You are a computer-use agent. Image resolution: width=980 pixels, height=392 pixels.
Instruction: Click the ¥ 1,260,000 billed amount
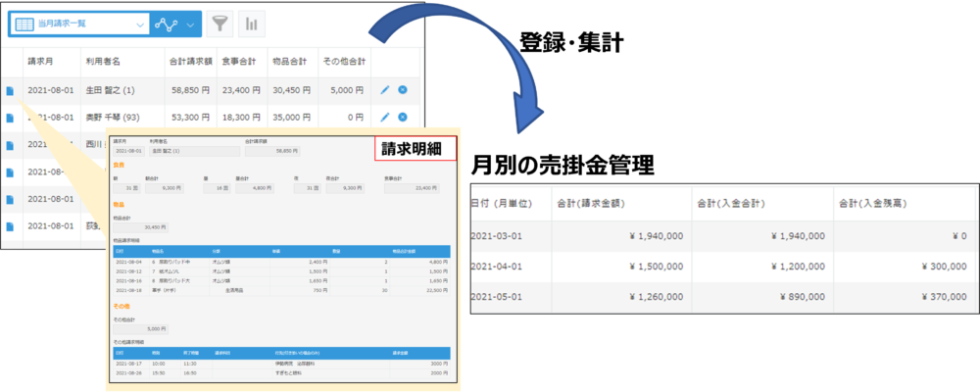[657, 297]
